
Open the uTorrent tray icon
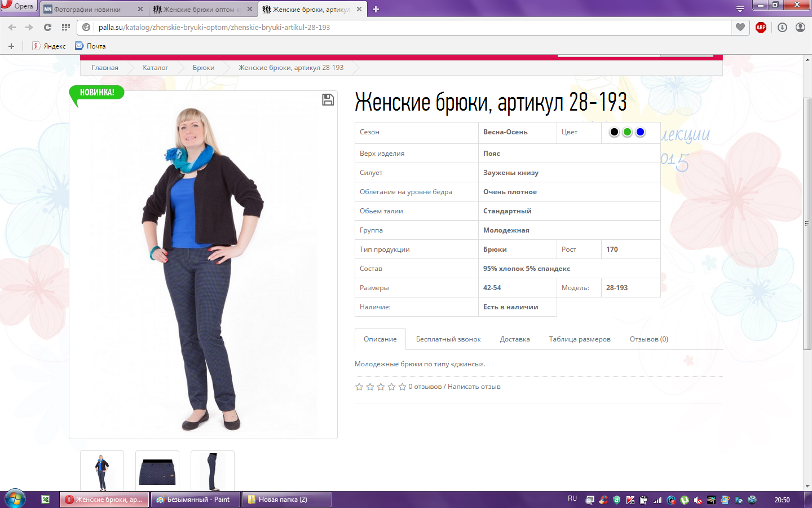click(685, 500)
